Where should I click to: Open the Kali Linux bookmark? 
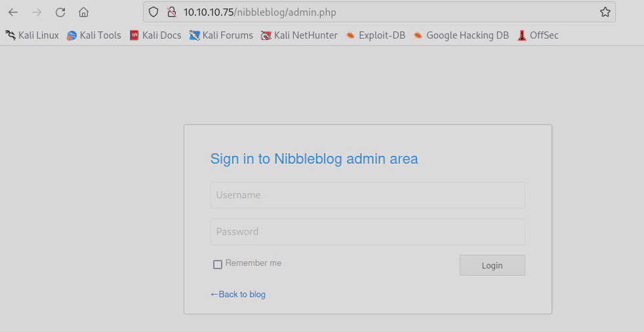32,35
